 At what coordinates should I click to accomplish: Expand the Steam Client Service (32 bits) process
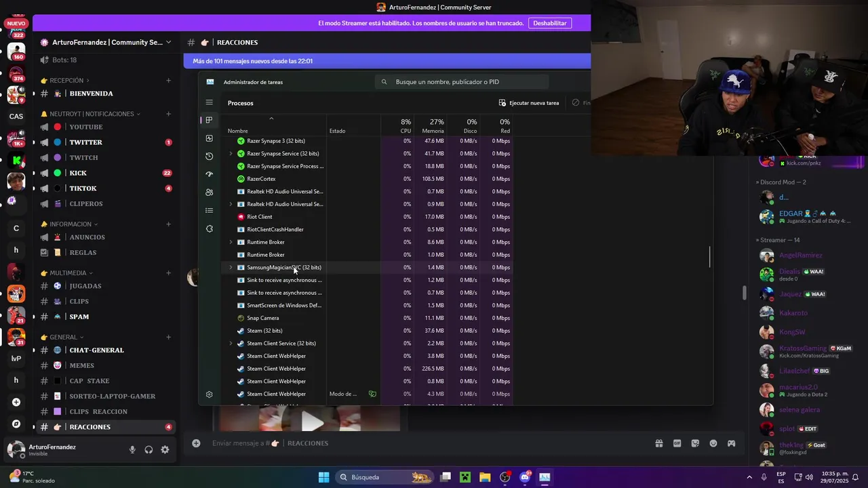pos(231,344)
